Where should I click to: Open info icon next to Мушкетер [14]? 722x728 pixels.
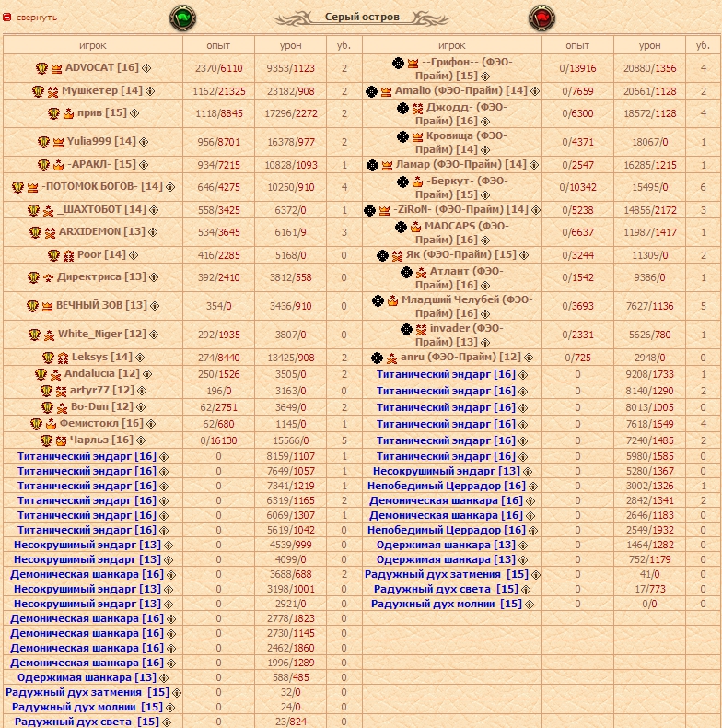[151, 91]
